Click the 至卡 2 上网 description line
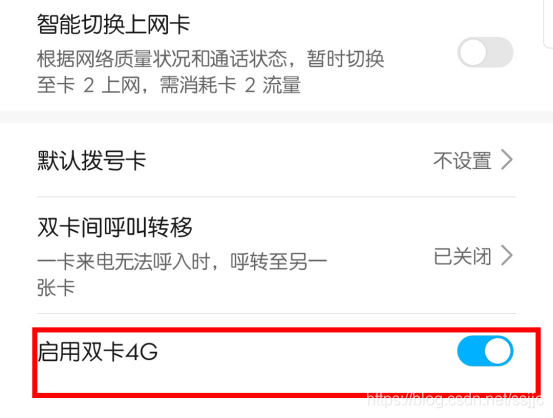Screen dimensions: 553x418 tap(169, 85)
